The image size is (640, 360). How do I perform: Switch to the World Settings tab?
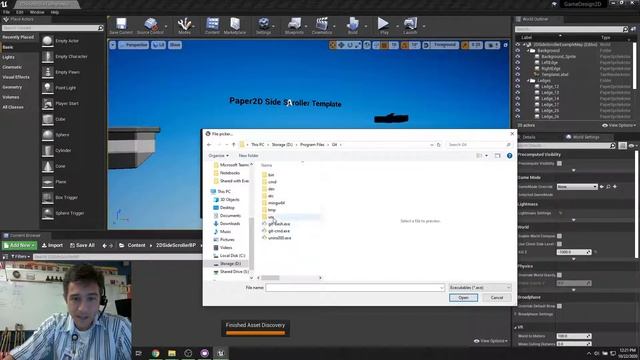tap(583, 137)
